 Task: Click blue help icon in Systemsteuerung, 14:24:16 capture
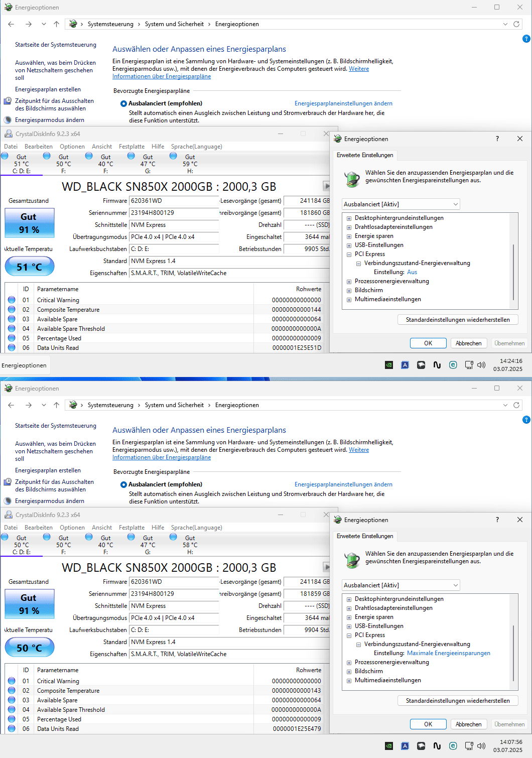(526, 39)
